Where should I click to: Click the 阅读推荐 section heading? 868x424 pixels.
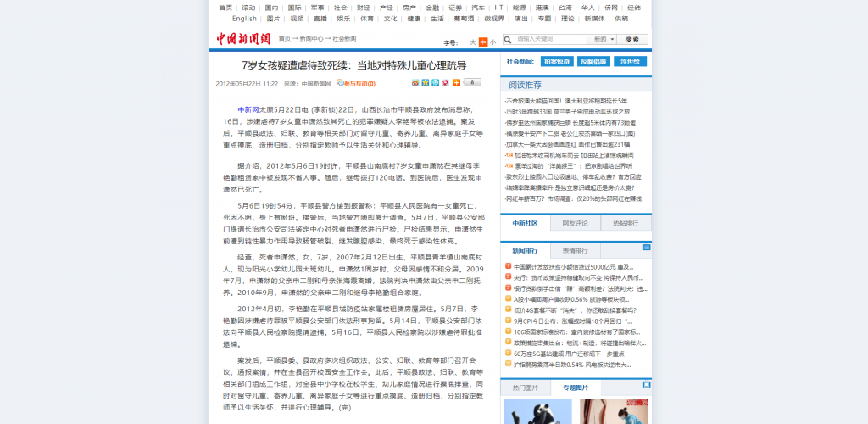[x=525, y=86]
